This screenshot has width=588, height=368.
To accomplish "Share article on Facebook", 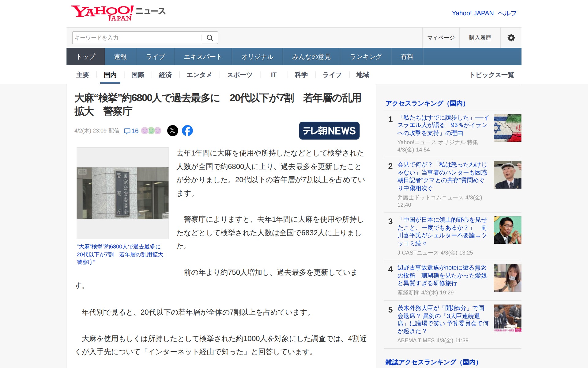I will pyautogui.click(x=187, y=131).
